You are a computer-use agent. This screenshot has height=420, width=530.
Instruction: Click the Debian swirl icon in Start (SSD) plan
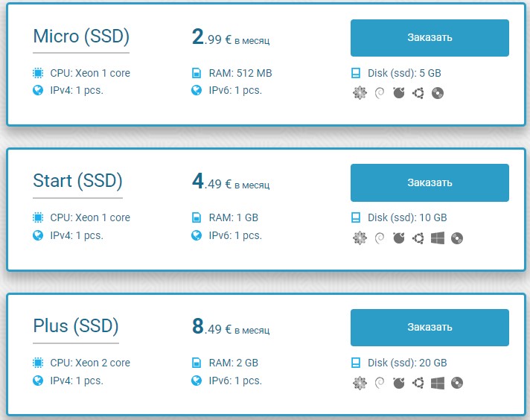point(380,238)
